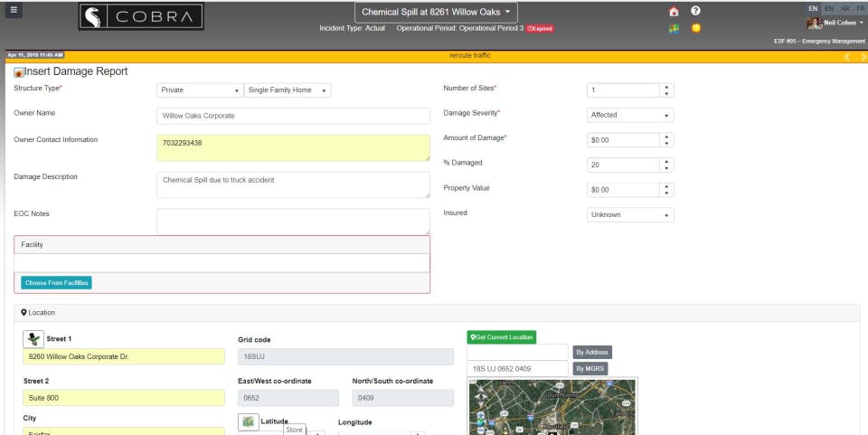Increase the % Damaged stepper value
Screen dimensions: 868x435
[x=666, y=162]
